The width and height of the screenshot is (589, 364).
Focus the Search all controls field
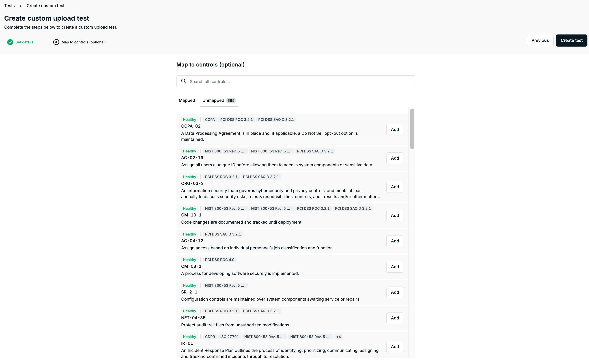point(296,81)
